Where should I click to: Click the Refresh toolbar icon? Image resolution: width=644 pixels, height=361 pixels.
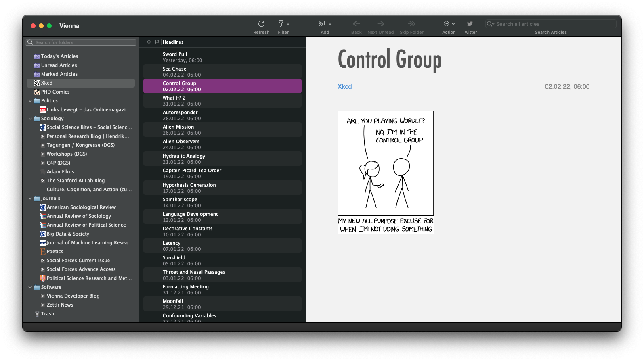click(261, 24)
